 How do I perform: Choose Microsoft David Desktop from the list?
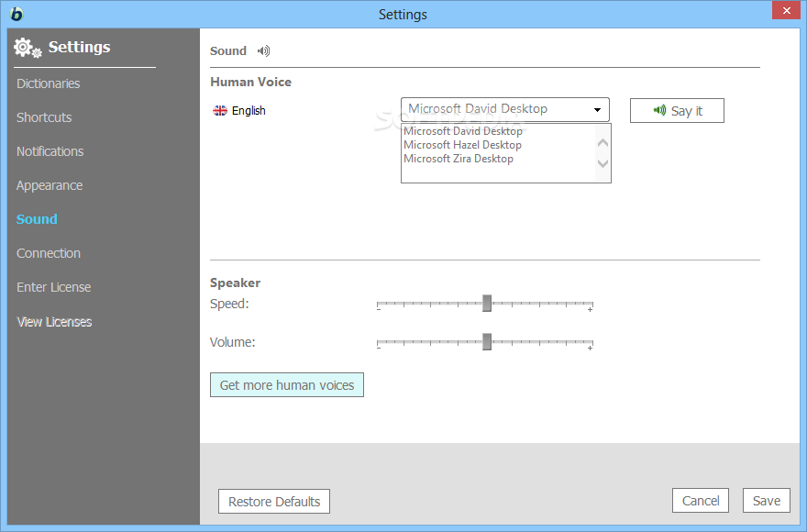point(463,131)
